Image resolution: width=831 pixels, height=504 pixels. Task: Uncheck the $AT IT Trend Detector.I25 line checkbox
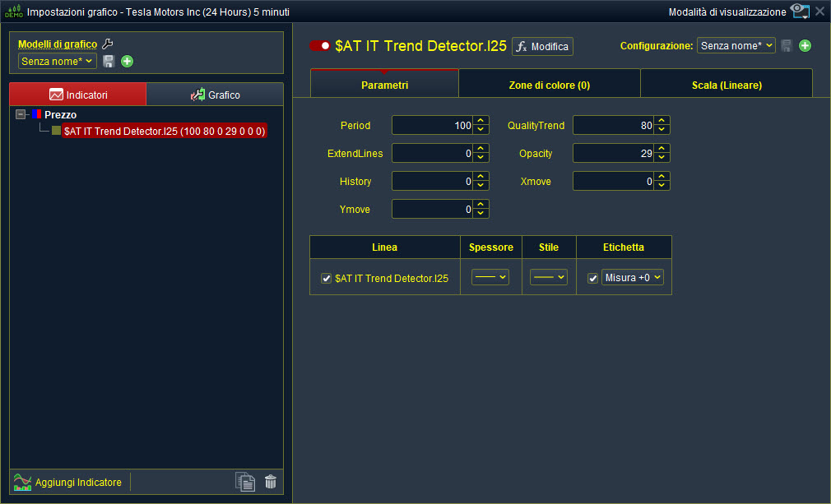[326, 279]
